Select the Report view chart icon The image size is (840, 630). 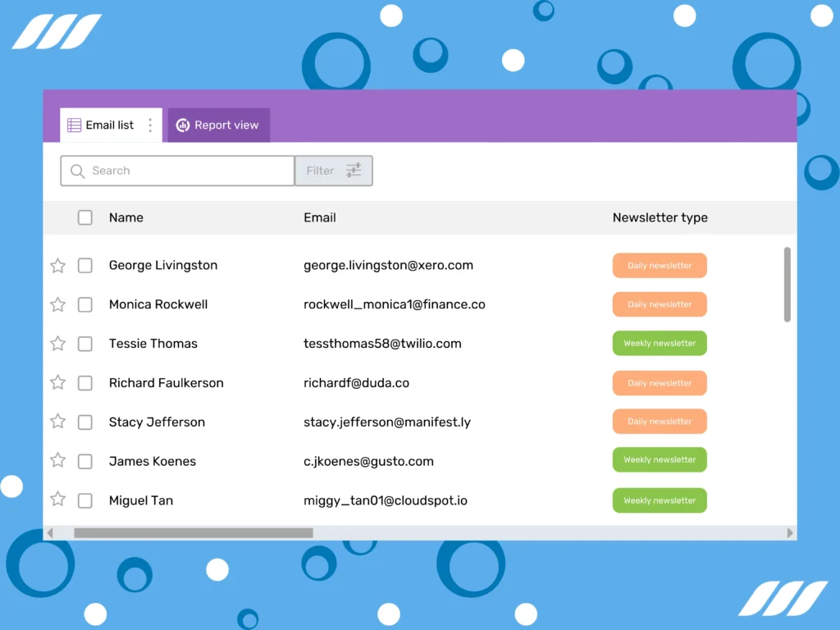tap(182, 125)
